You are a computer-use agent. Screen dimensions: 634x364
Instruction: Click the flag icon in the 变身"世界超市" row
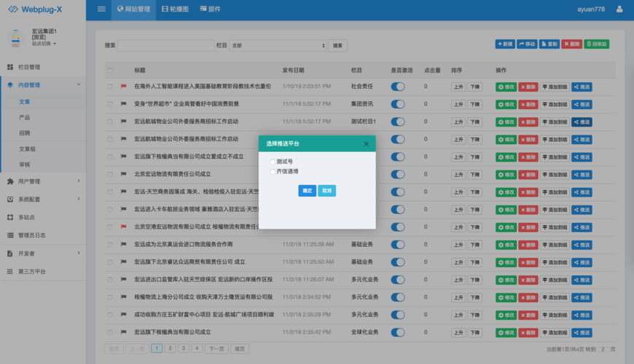click(x=123, y=104)
